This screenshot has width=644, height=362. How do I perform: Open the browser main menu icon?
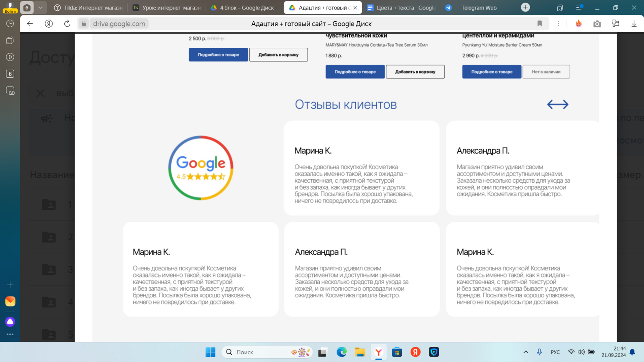click(580, 7)
